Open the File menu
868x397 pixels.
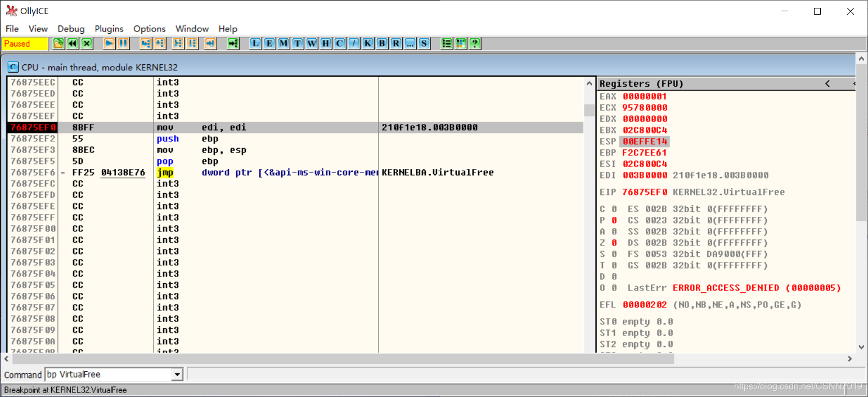pyautogui.click(x=12, y=29)
